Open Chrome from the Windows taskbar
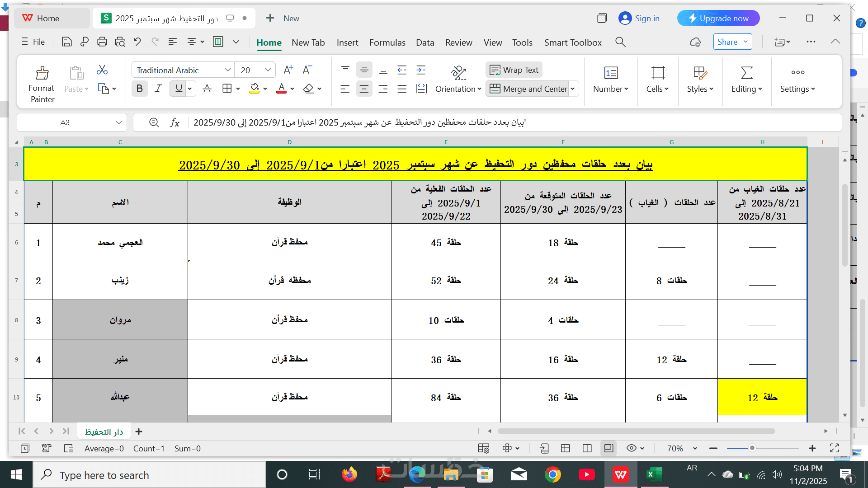This screenshot has height=488, width=868. click(552, 474)
